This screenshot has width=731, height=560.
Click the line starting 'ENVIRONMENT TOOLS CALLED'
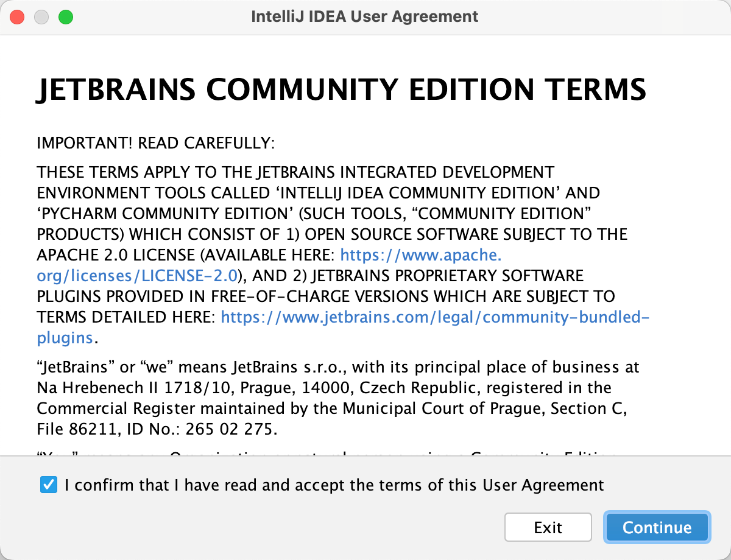pos(319,193)
